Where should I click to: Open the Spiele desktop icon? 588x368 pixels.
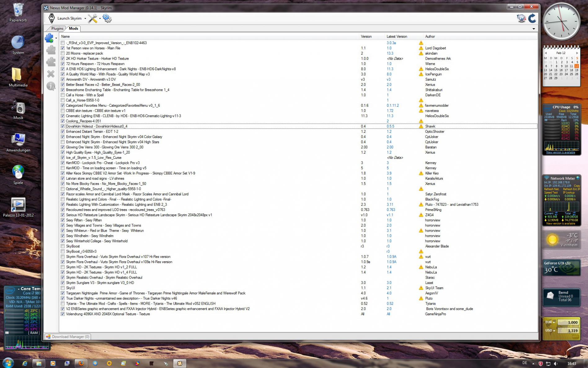(18, 175)
